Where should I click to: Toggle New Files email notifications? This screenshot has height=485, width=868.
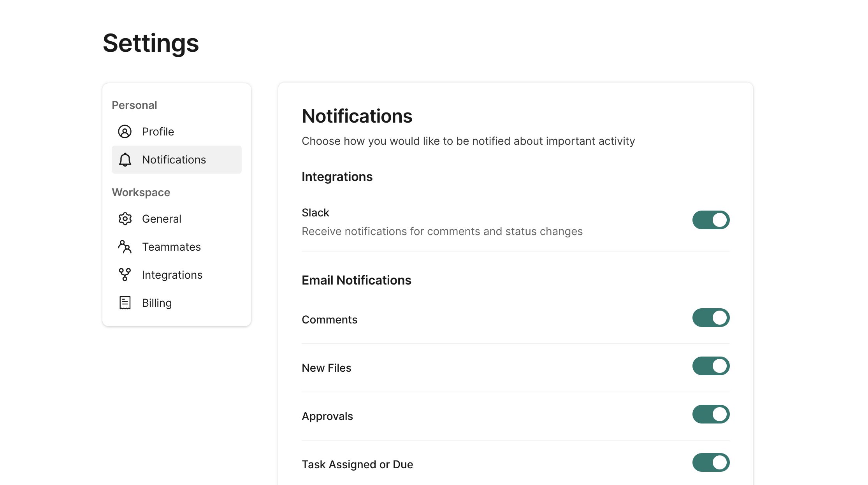click(x=711, y=366)
